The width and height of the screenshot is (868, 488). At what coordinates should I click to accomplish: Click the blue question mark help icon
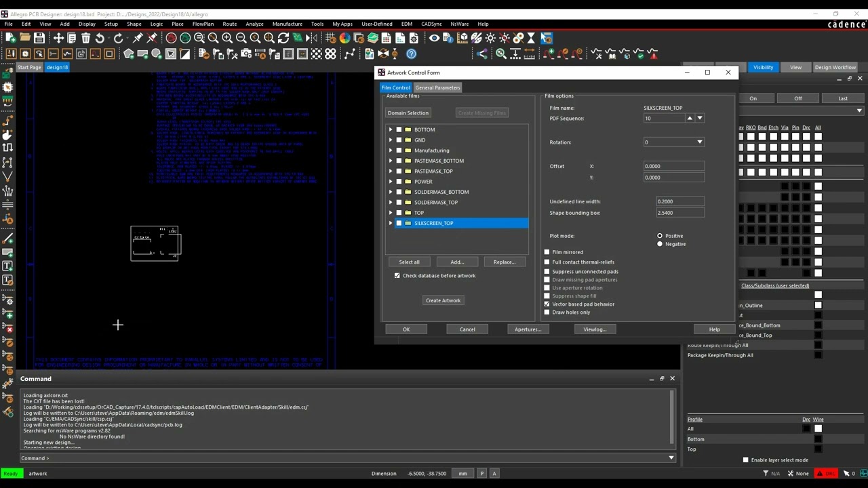point(411,54)
